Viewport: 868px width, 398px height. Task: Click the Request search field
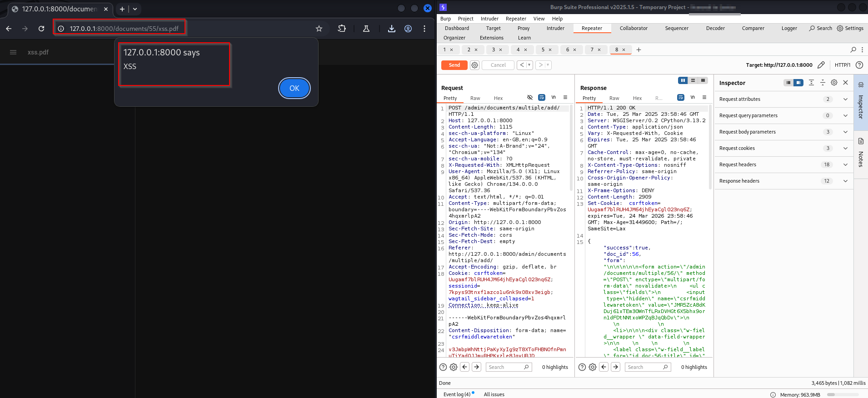[509, 367]
